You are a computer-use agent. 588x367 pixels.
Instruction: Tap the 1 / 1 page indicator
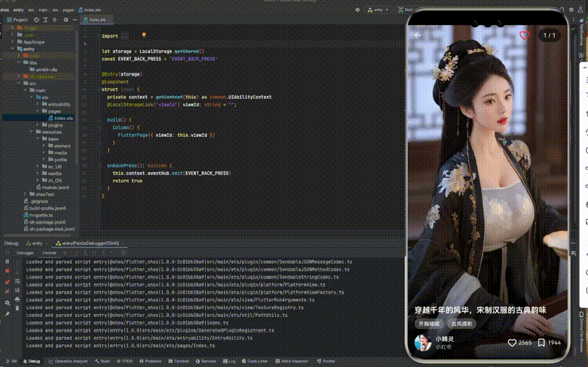(549, 35)
